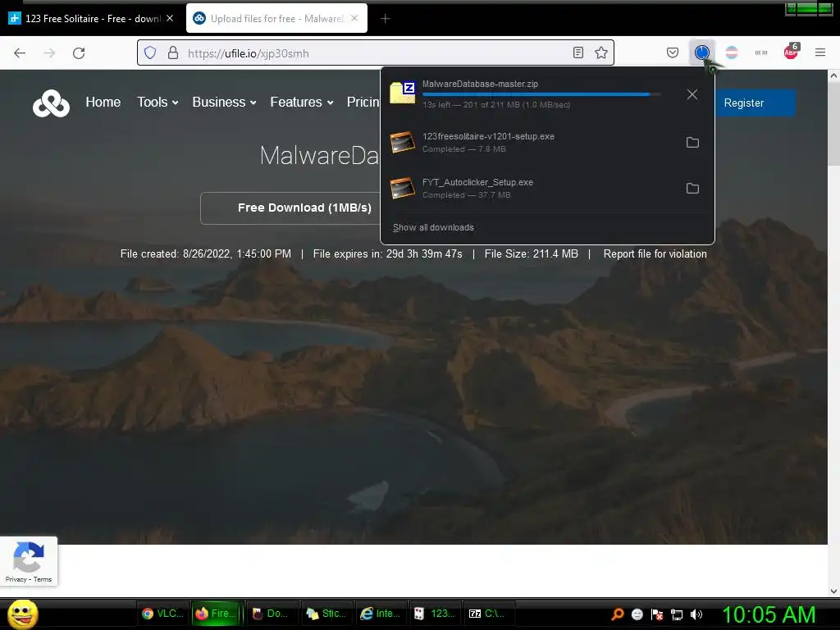The image size is (840, 630).
Task: Click the ufile.io cloud logo
Action: click(x=51, y=103)
